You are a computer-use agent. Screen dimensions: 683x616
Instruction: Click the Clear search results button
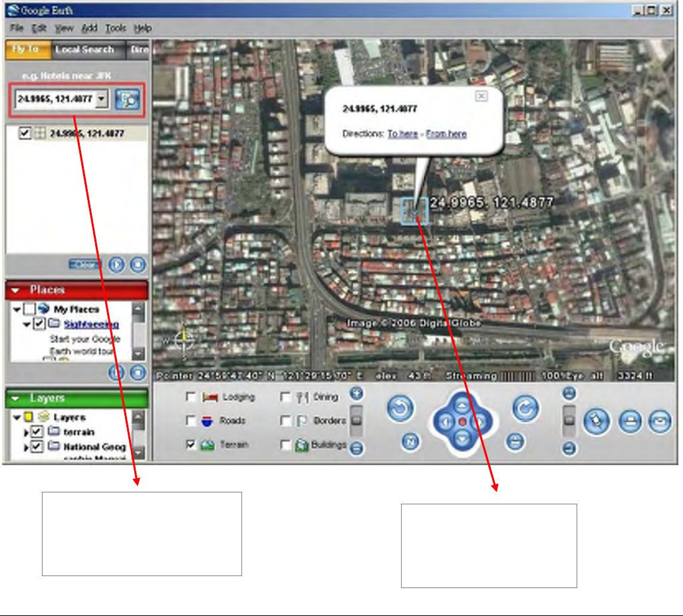pos(85,264)
